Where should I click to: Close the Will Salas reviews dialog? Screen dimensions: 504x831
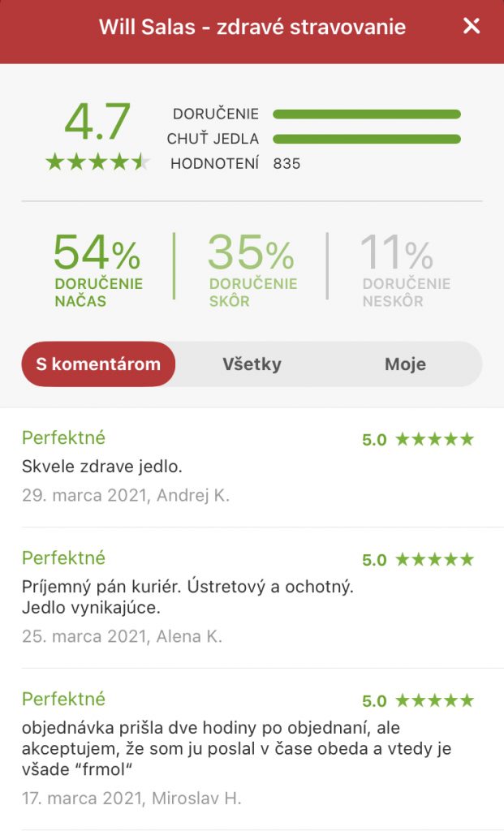click(472, 26)
